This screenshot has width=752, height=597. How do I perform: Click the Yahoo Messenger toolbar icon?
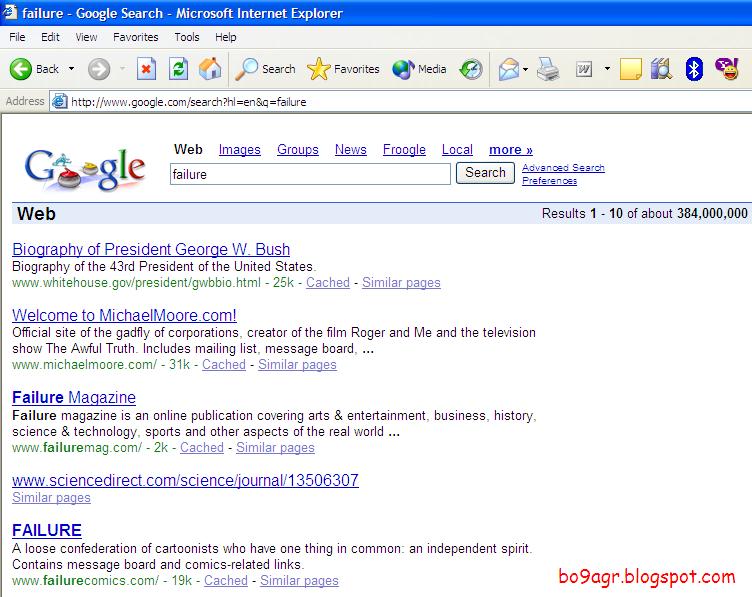(727, 69)
